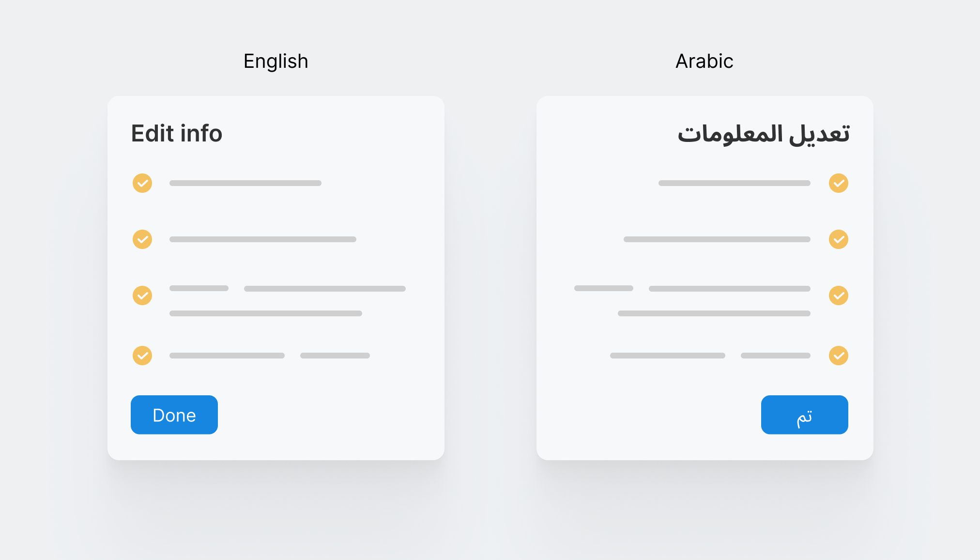Select the "English" label above the card
Image resolution: width=980 pixels, height=560 pixels.
[276, 62]
